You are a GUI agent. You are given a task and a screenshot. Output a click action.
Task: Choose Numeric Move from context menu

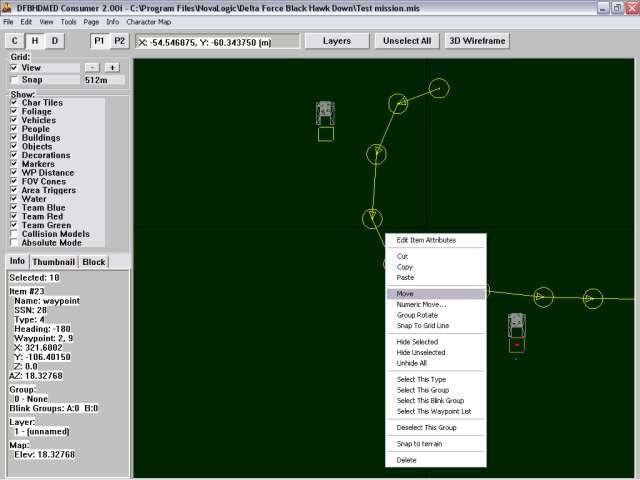[x=421, y=304]
